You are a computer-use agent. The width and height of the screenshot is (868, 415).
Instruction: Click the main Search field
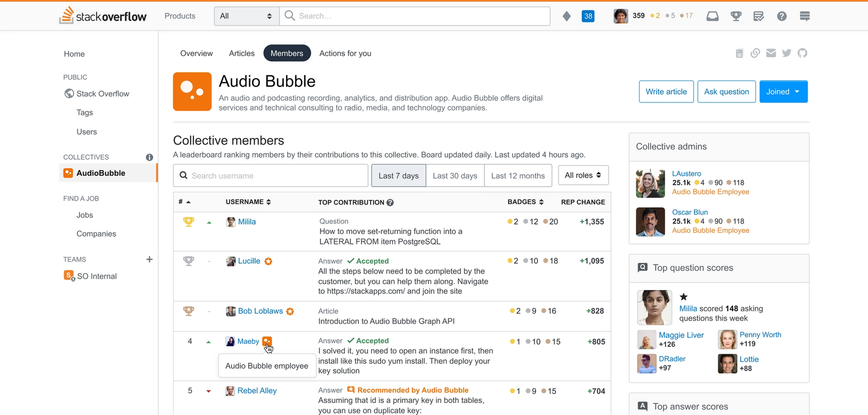(415, 16)
